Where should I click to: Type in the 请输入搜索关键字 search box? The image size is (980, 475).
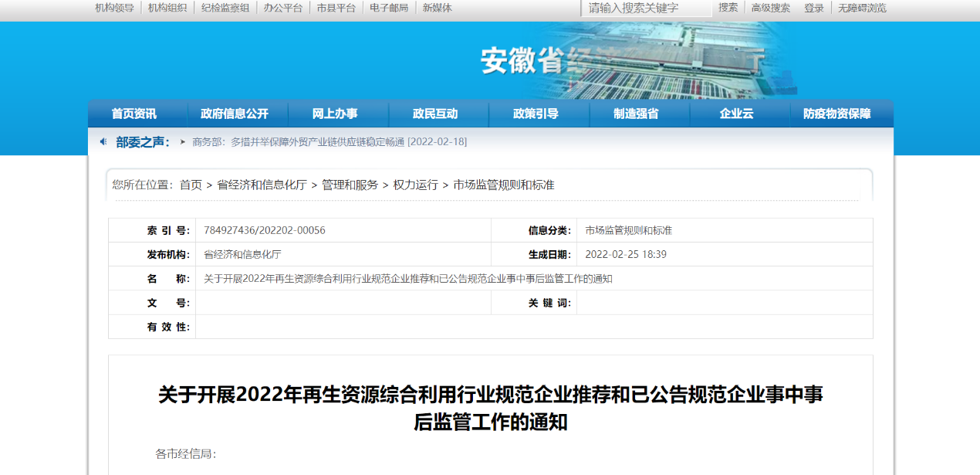647,8
